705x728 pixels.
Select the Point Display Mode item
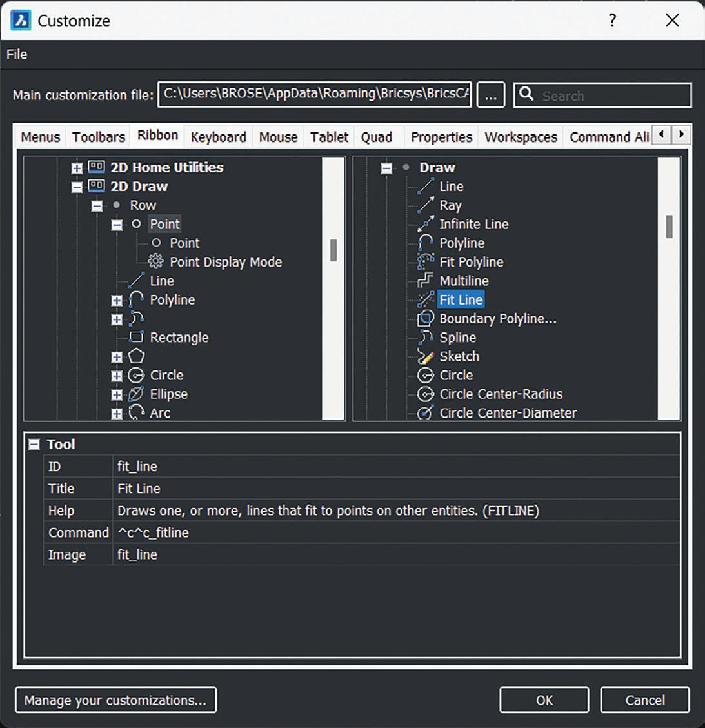tap(226, 262)
